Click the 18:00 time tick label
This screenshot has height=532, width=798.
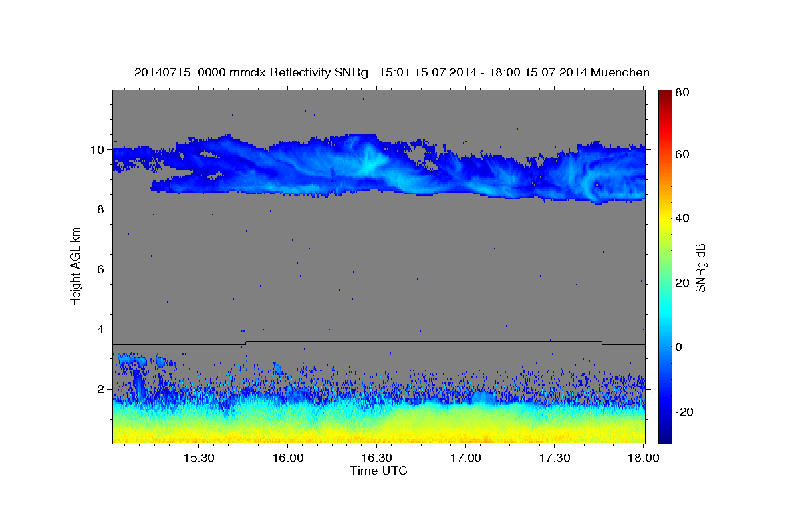point(643,458)
